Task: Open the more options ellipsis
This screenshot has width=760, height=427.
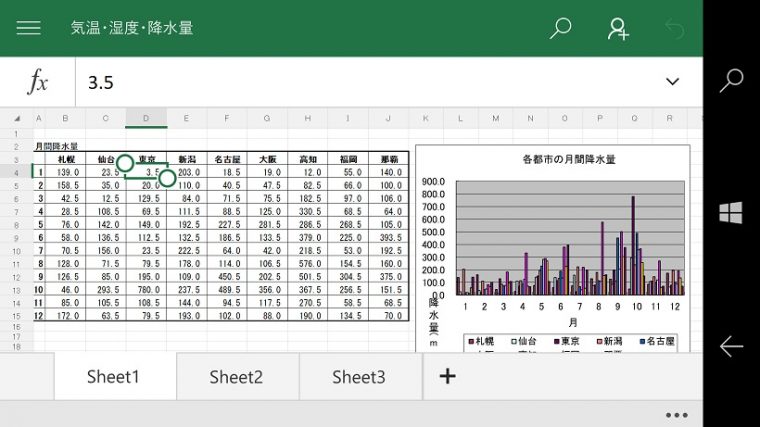Action: coord(677,415)
